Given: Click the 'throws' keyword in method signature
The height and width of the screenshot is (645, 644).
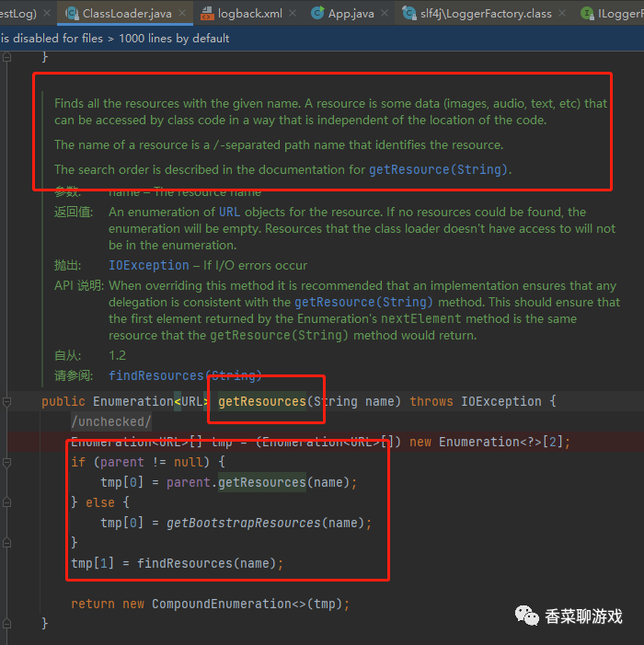Looking at the screenshot, I should click(431, 401).
